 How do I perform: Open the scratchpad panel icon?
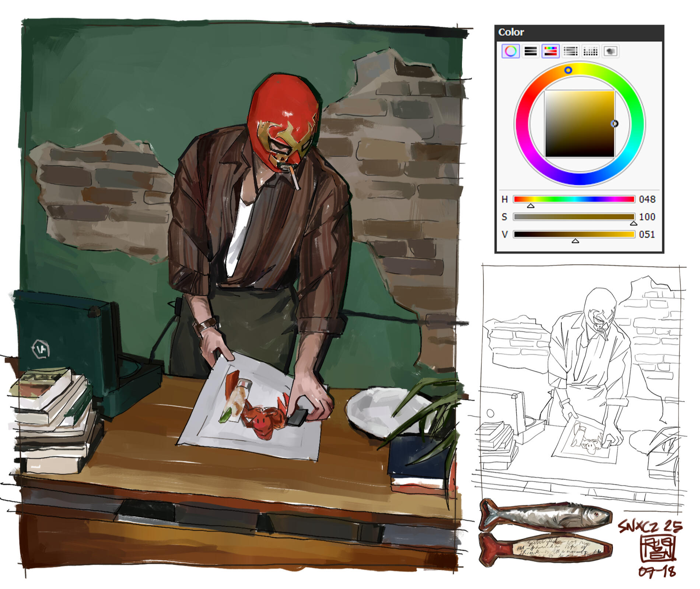(x=610, y=51)
